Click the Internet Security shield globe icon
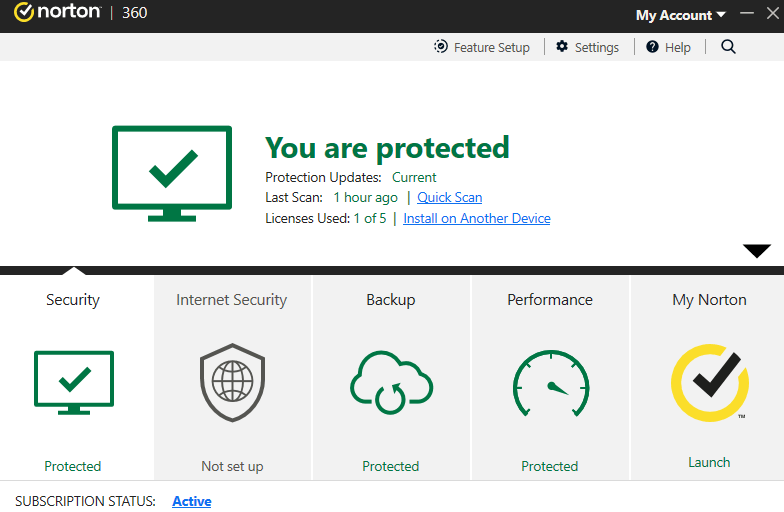The height and width of the screenshot is (512, 784). (232, 382)
